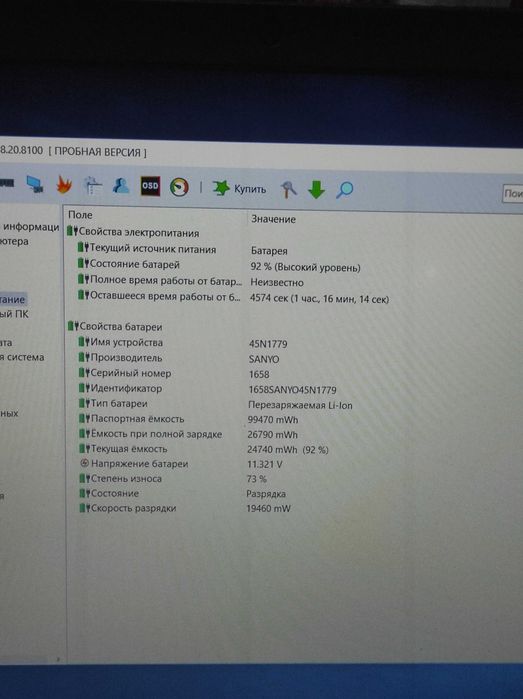Click the value 26790 mWh

pos(272,435)
